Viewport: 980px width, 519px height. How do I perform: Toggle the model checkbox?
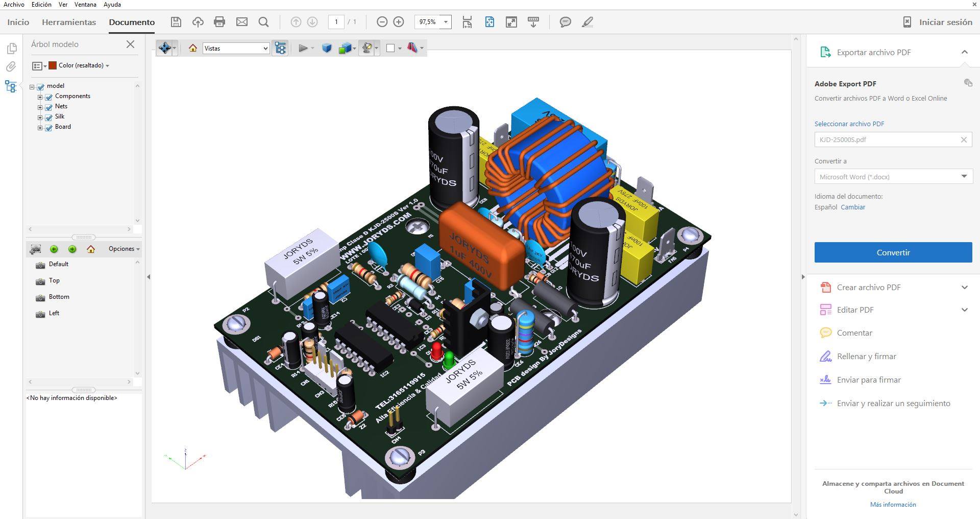41,86
